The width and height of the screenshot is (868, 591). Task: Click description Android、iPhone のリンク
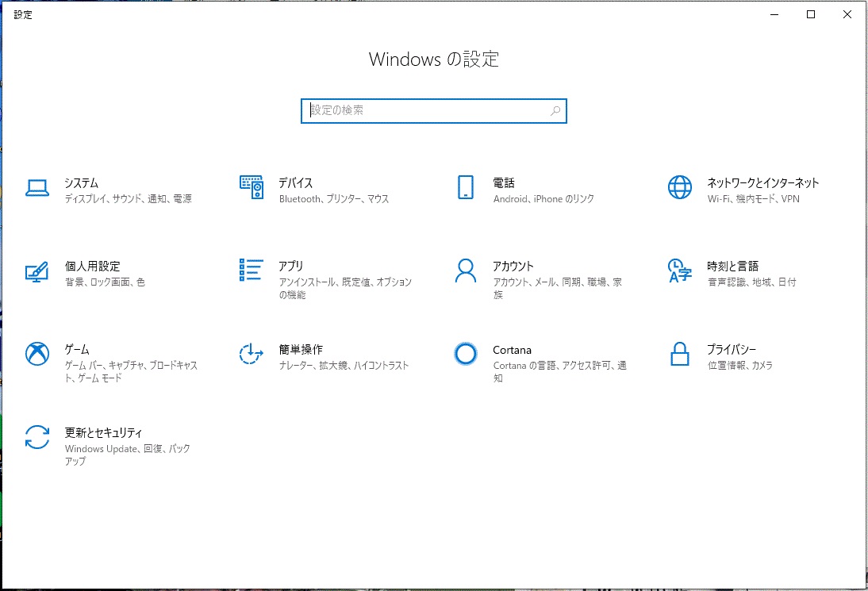[x=543, y=198]
